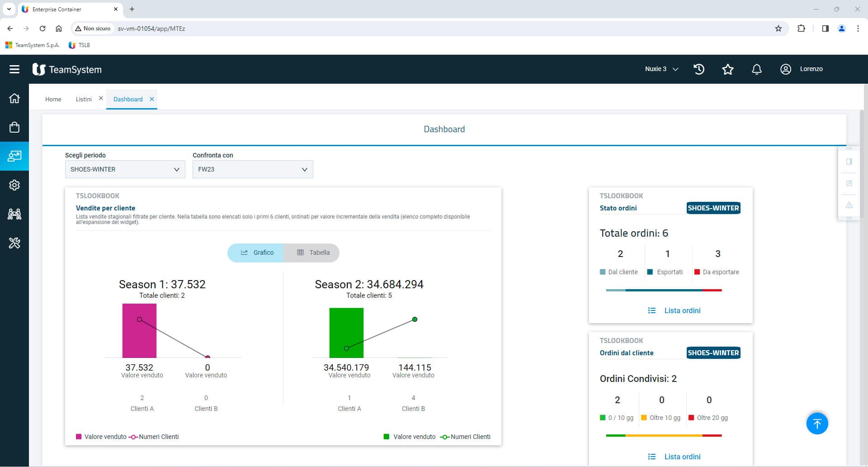Image resolution: width=868 pixels, height=467 pixels.
Task: Click the browser home icon
Action: point(59,29)
